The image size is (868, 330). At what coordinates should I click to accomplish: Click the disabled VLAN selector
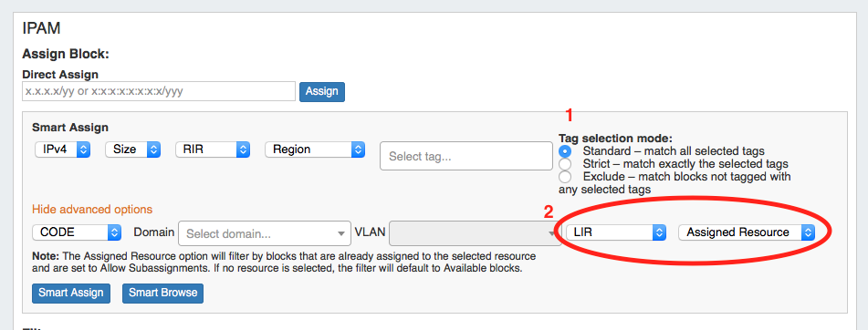475,233
